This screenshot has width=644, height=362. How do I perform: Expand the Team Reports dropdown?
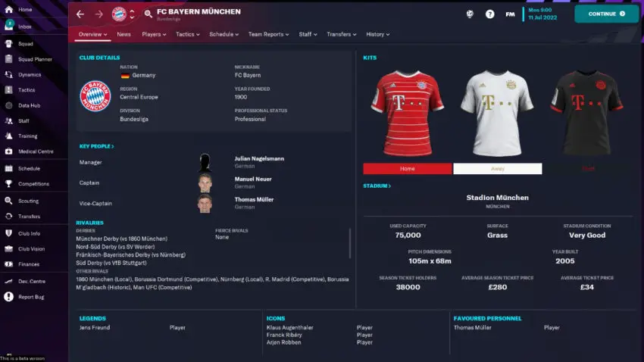268,35
